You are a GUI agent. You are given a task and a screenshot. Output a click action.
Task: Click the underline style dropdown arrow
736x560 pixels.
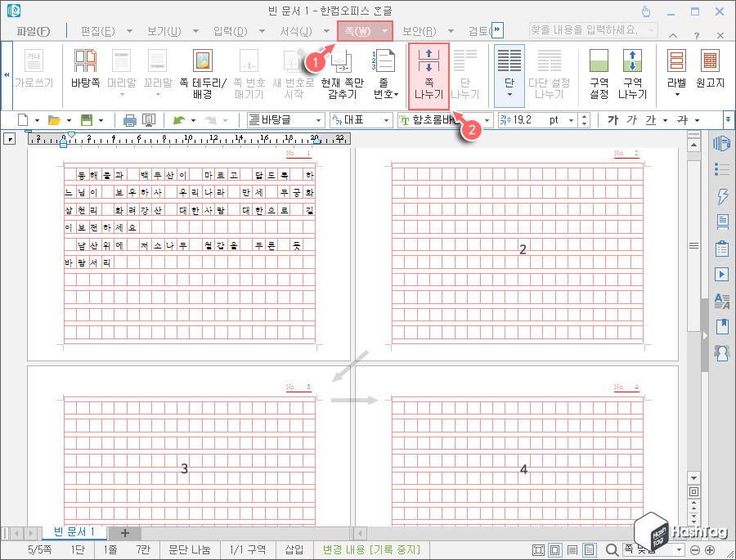click(x=665, y=121)
